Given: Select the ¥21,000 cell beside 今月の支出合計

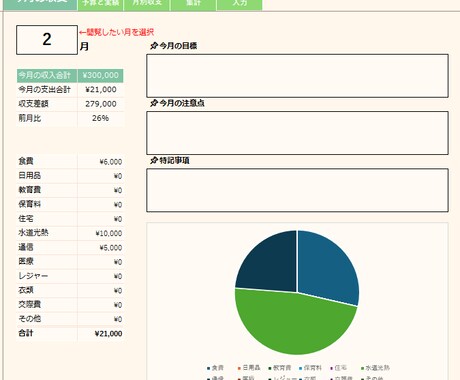Looking at the screenshot, I should click(101, 90).
